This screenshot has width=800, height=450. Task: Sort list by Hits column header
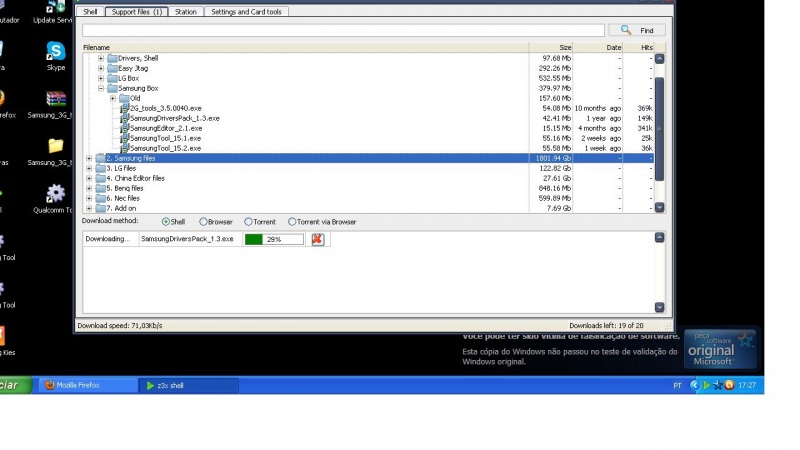click(638, 47)
